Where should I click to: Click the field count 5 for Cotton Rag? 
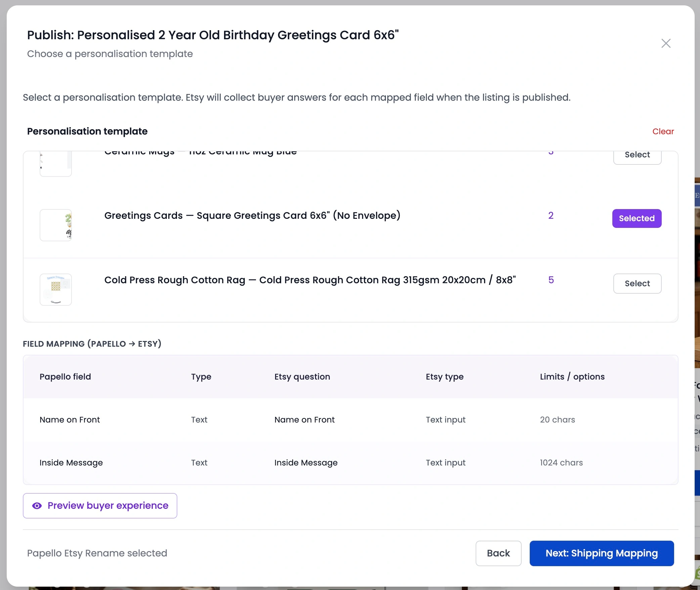551,280
